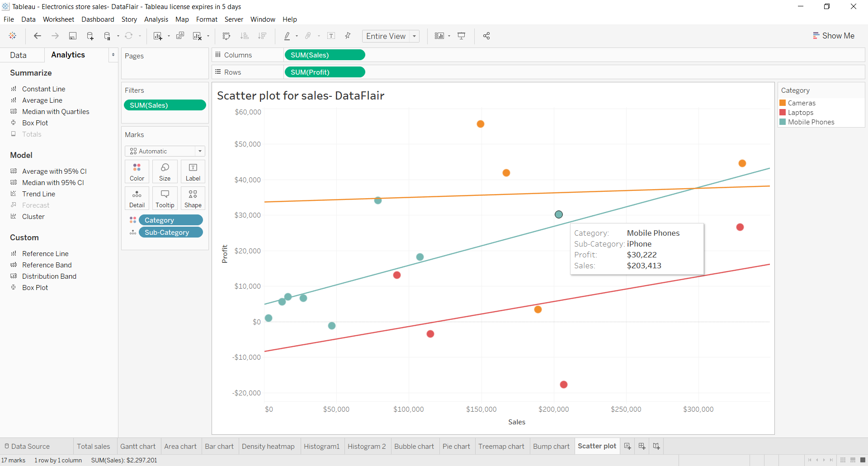This screenshot has width=868, height=466.
Task: Select Reference Band under Custom
Action: pos(47,265)
